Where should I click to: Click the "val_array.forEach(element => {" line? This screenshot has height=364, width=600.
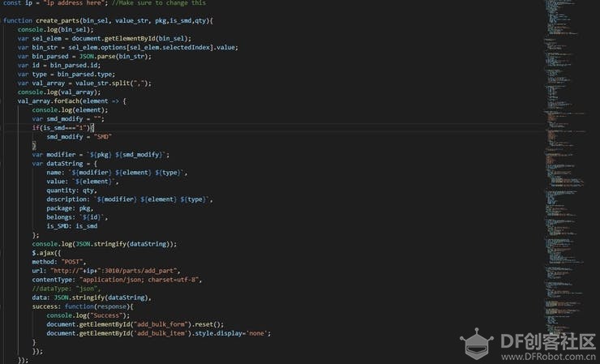click(x=72, y=101)
